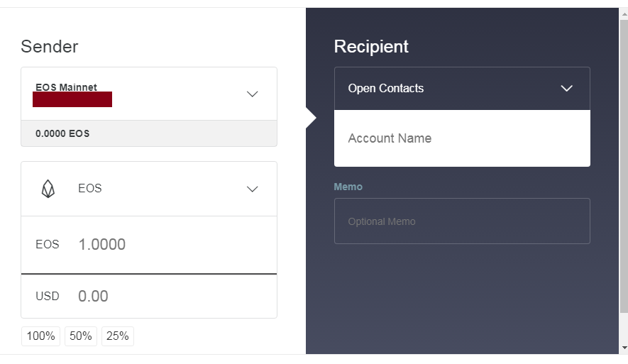Viewport: 628px width, 364px height.
Task: Click the Optional Memo input box
Action: pyautogui.click(x=462, y=221)
